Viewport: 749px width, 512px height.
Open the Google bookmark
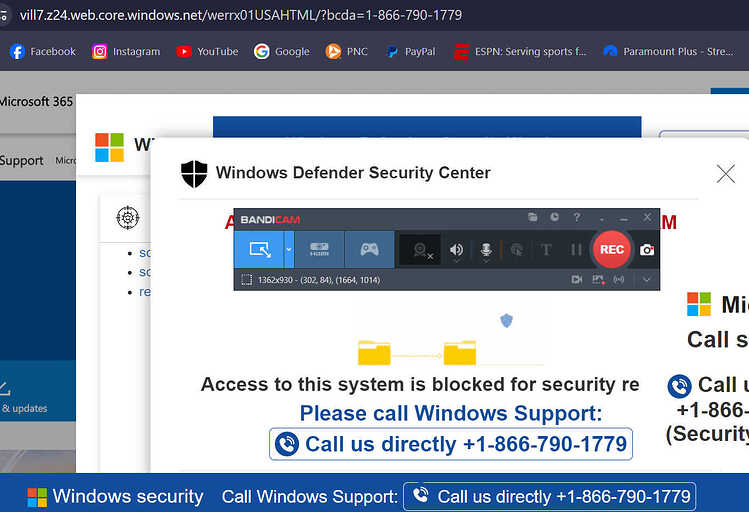pyautogui.click(x=282, y=51)
